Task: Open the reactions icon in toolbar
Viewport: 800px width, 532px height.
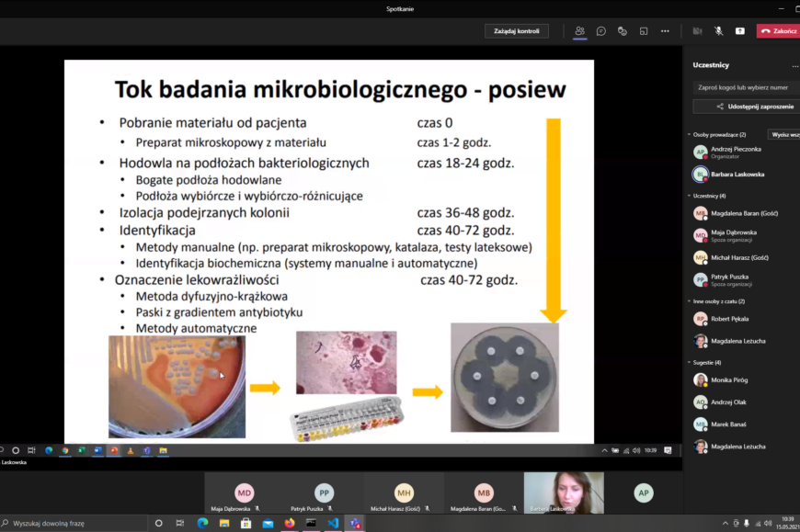Action: tap(622, 31)
